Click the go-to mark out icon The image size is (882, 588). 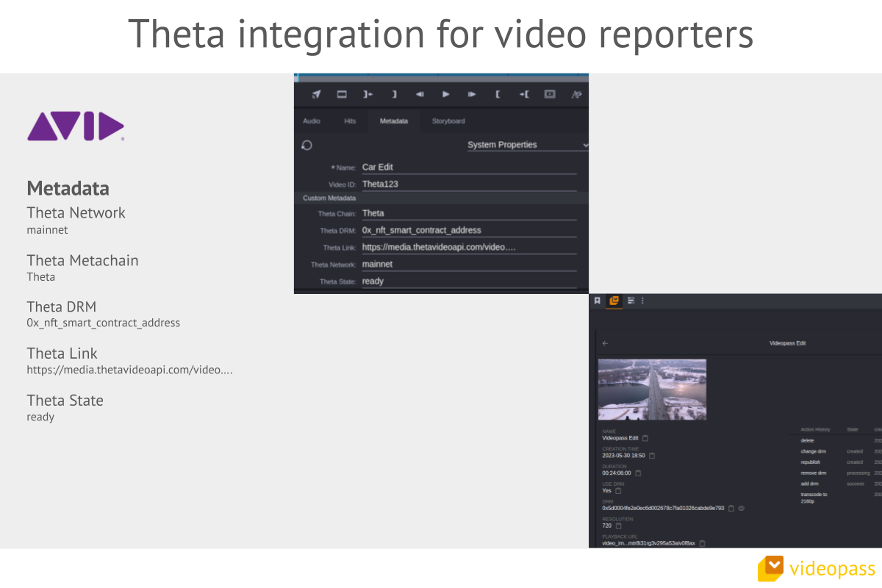[367, 94]
